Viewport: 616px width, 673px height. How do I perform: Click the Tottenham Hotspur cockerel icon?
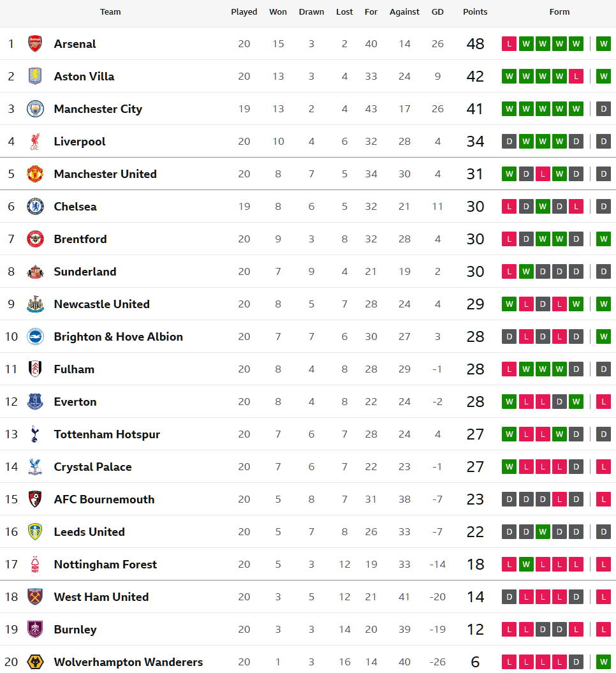click(35, 434)
